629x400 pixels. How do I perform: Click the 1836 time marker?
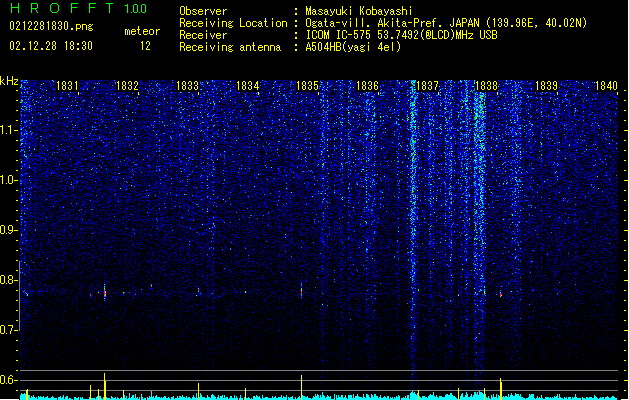pyautogui.click(x=367, y=85)
